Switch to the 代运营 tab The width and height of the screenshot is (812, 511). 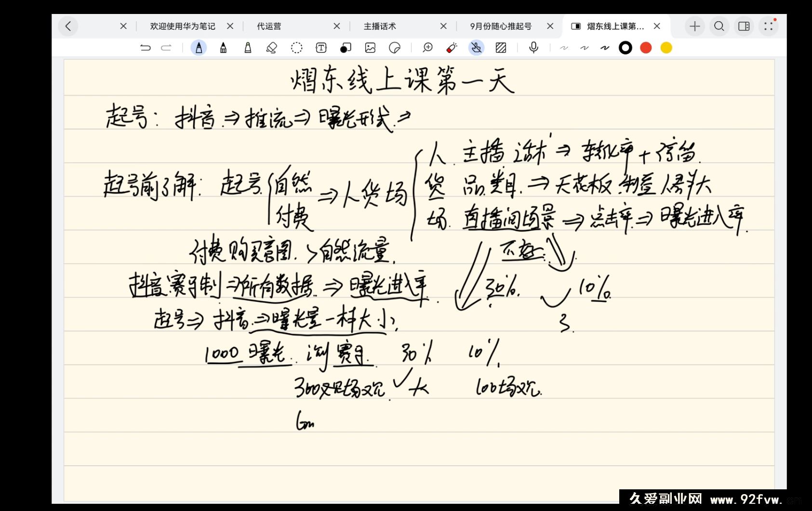269,26
